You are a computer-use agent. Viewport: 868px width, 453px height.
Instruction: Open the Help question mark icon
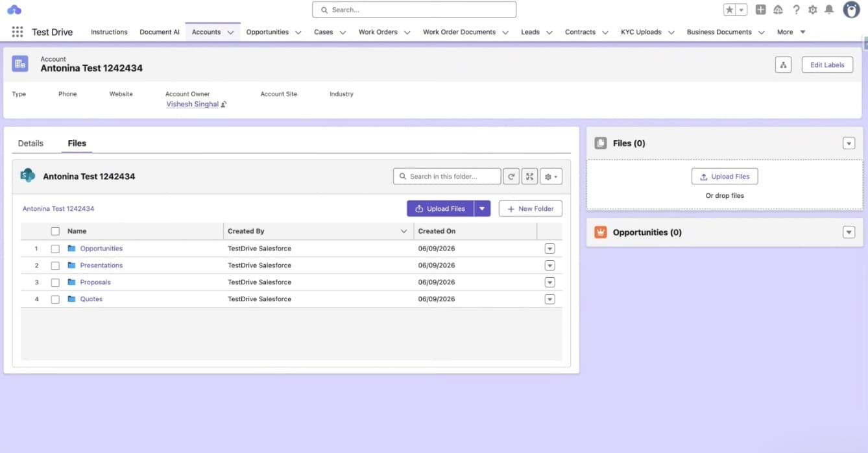coord(796,10)
